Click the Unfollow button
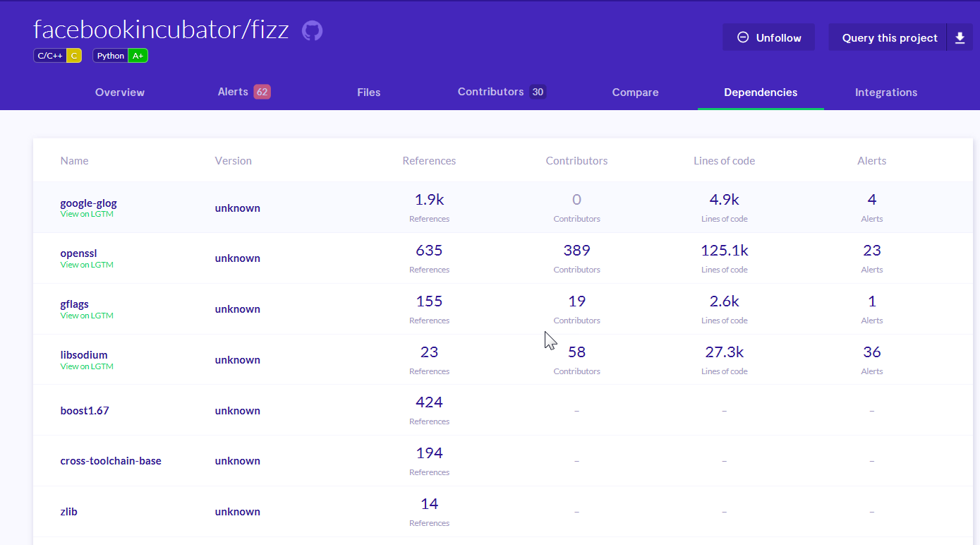 768,37
